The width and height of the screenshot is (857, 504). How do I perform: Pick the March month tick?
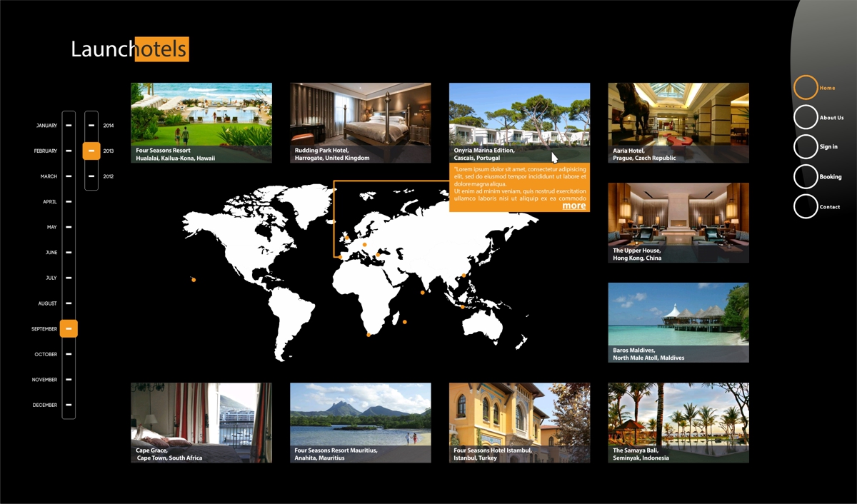coord(69,176)
